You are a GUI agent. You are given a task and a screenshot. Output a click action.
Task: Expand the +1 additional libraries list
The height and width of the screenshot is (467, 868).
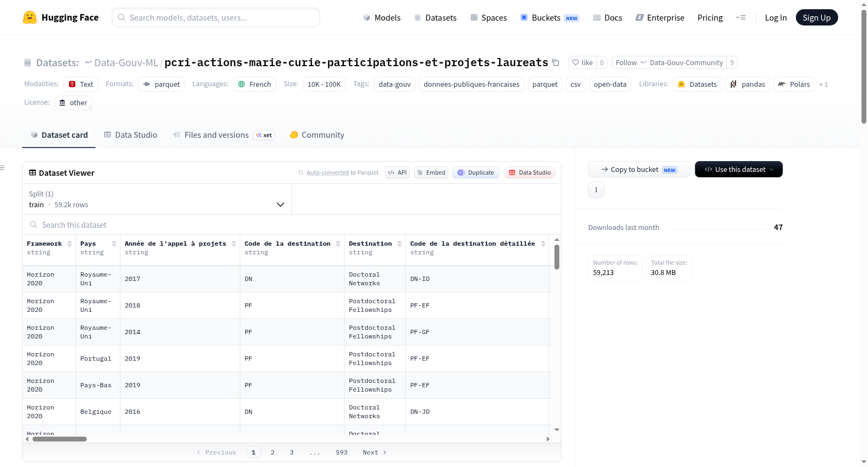[823, 84]
